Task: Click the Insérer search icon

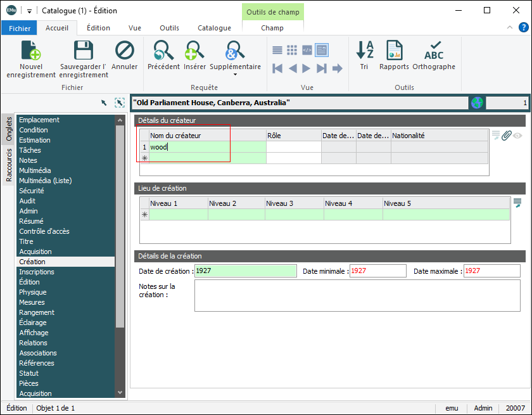Action: coord(194,51)
